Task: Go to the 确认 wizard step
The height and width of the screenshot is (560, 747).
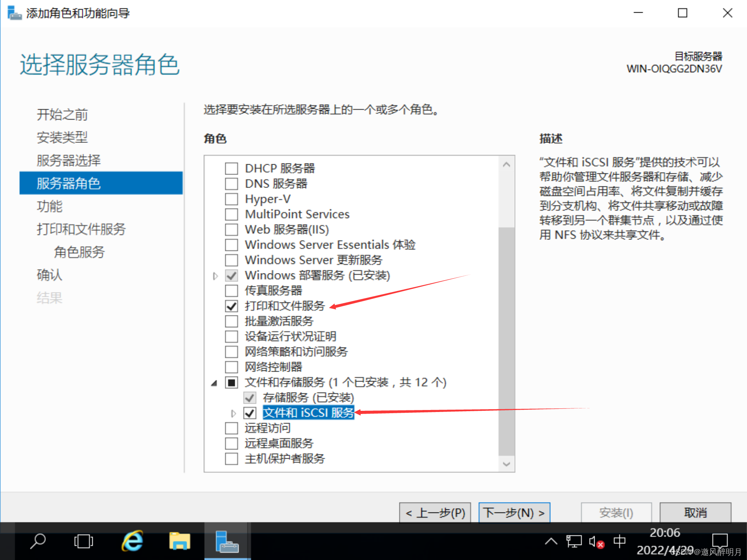Action: click(x=49, y=275)
